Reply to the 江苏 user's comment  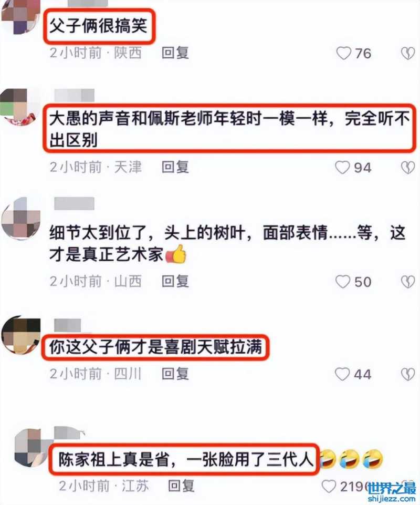click(x=181, y=486)
